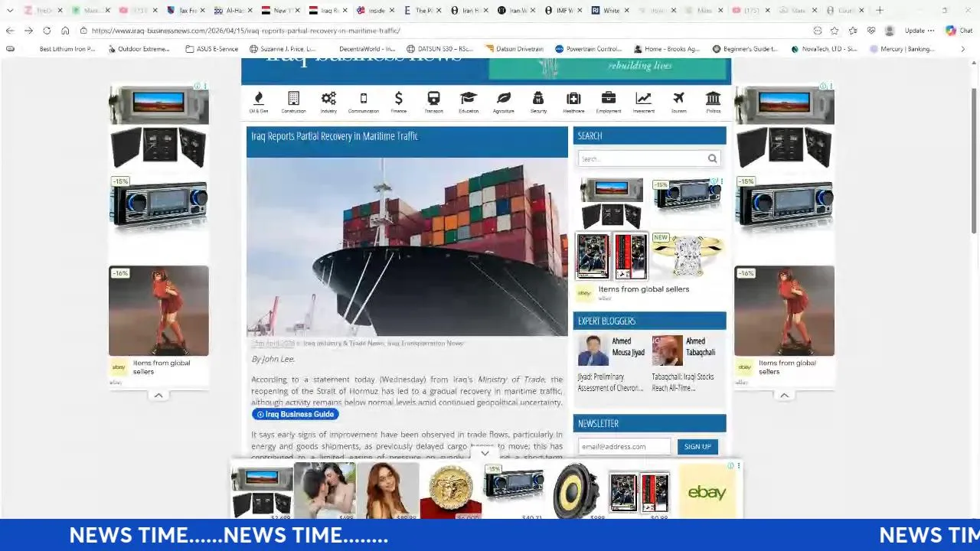Open the browser home page
Image resolution: width=980 pixels, height=551 pixels.
click(x=65, y=31)
